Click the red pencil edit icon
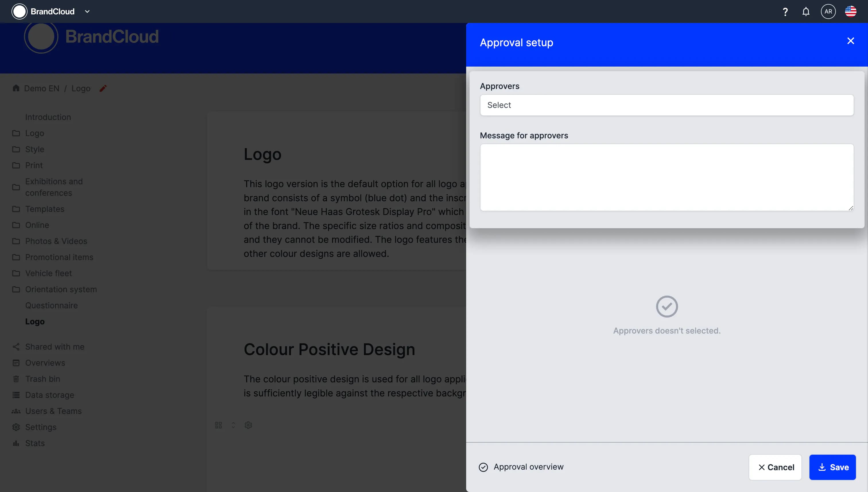This screenshot has width=868, height=492. (103, 88)
